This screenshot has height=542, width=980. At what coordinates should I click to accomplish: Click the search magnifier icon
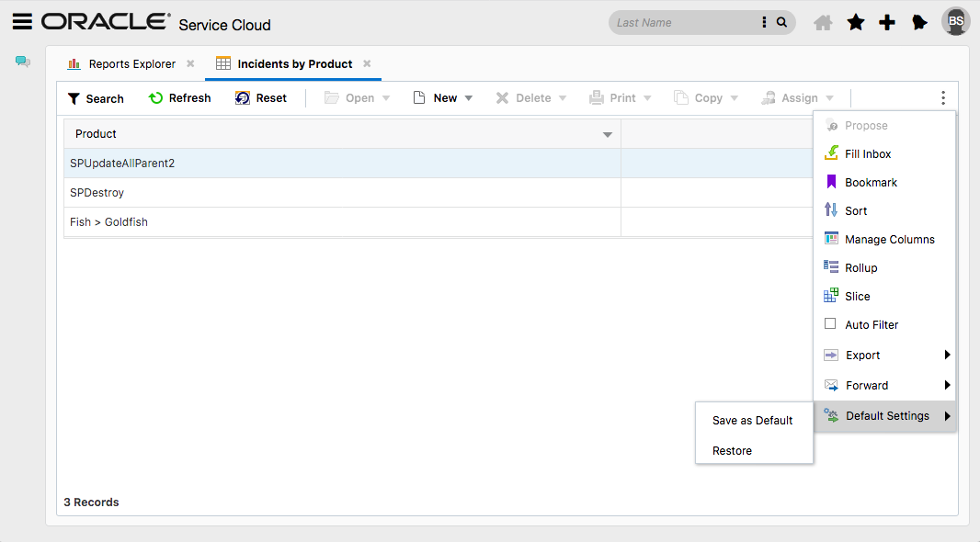point(782,23)
